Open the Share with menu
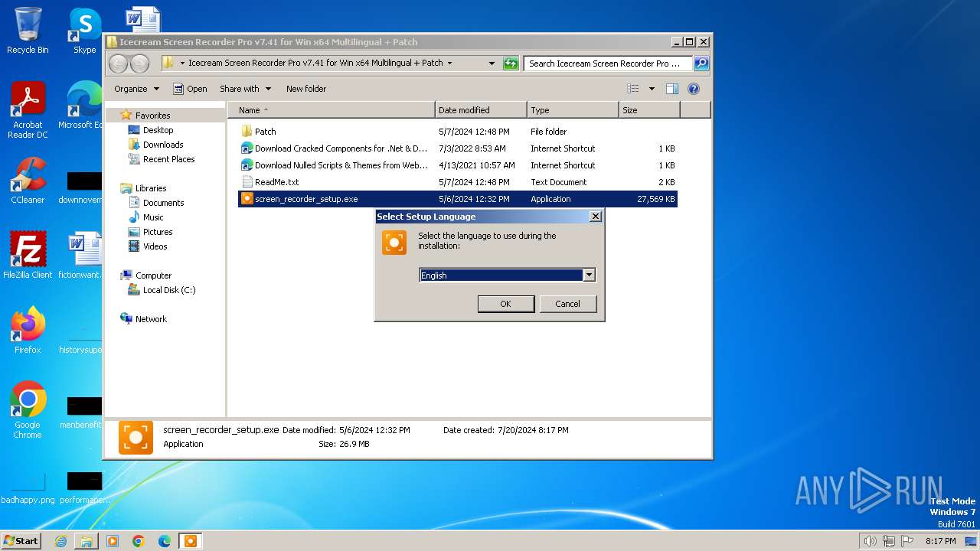Screen dimensions: 980x551 click(x=245, y=89)
